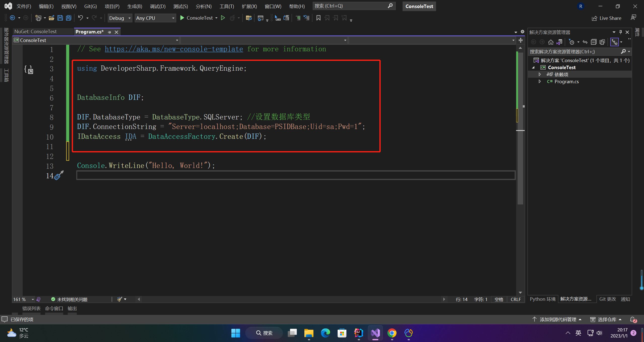
Task: Open Chrome from the Windows taskbar
Action: (392, 333)
